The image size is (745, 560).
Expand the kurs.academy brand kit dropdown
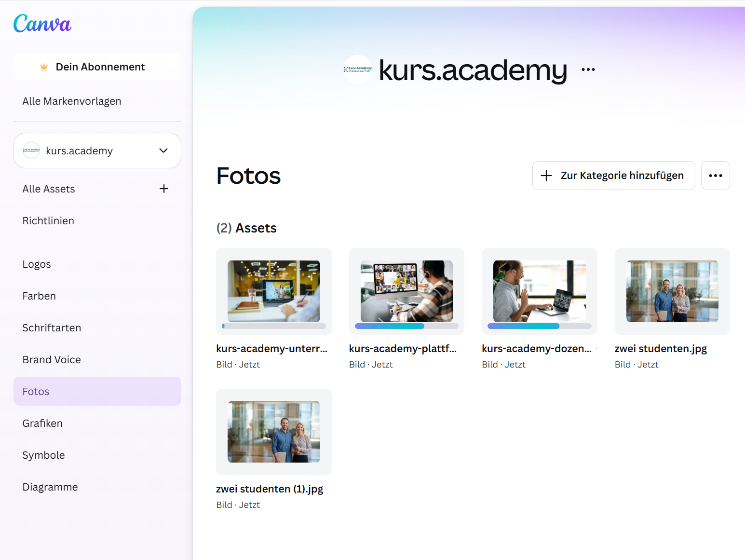[163, 150]
